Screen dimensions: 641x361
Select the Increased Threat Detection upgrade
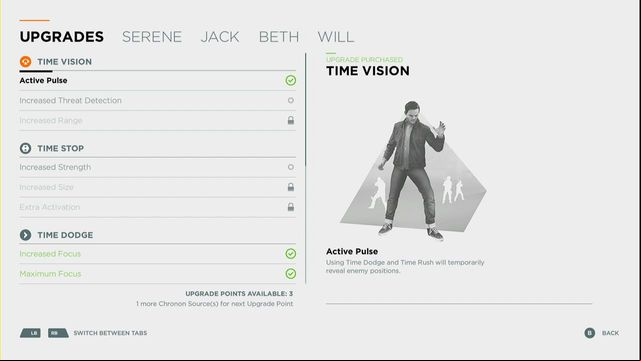[x=157, y=100]
